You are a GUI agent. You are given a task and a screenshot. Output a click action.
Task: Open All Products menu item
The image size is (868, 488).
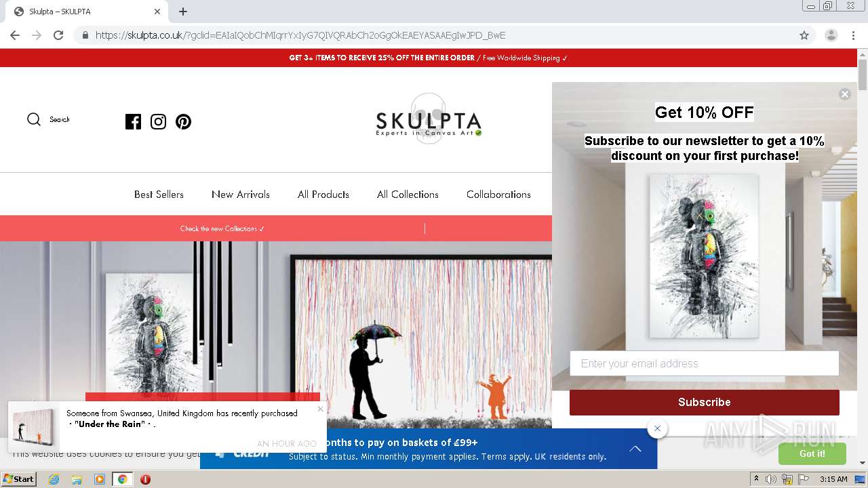click(x=323, y=195)
